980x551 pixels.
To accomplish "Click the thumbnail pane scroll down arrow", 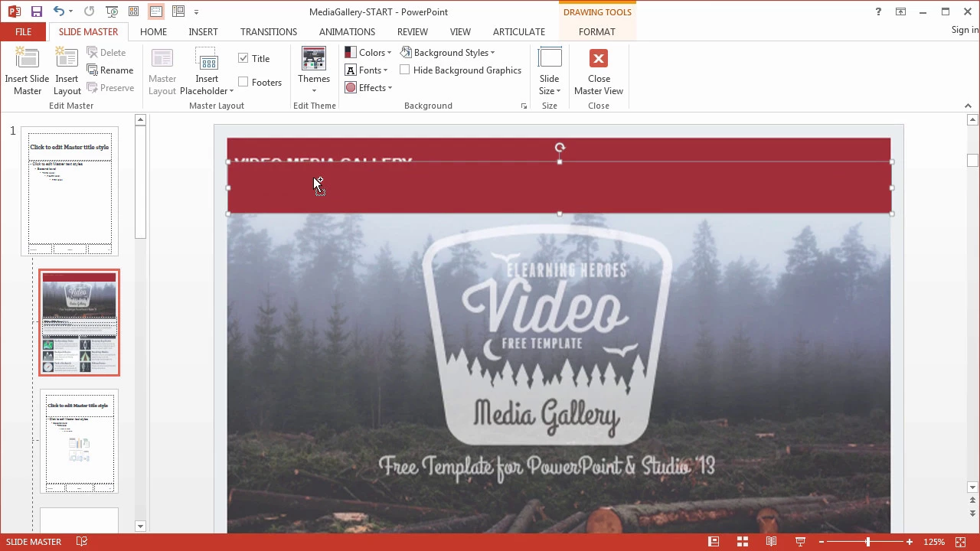I will pos(140,526).
